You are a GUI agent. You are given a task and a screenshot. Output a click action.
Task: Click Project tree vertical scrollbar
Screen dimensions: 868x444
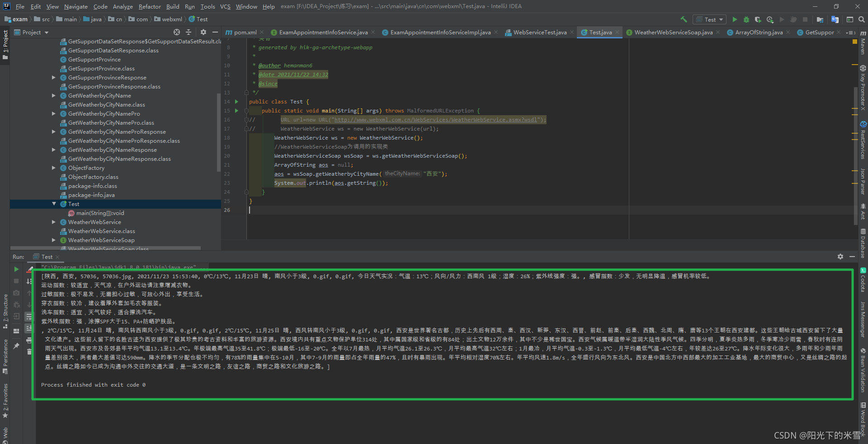[x=219, y=132]
